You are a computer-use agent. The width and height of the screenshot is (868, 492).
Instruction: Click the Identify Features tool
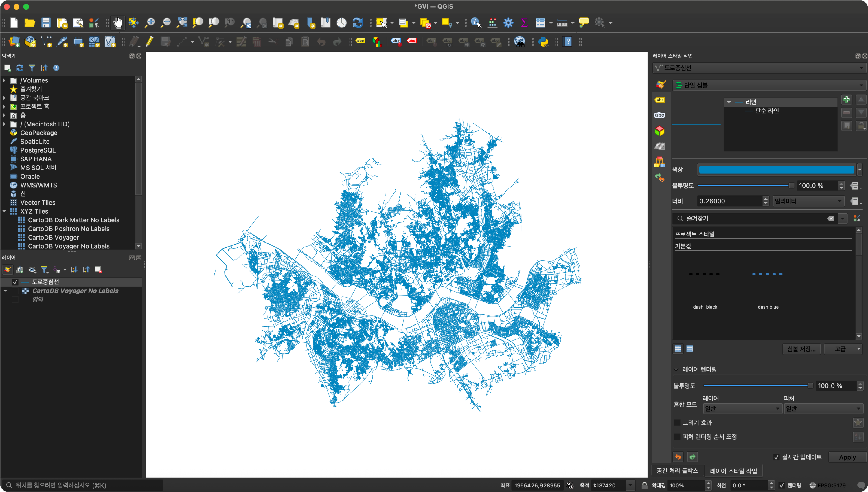476,23
